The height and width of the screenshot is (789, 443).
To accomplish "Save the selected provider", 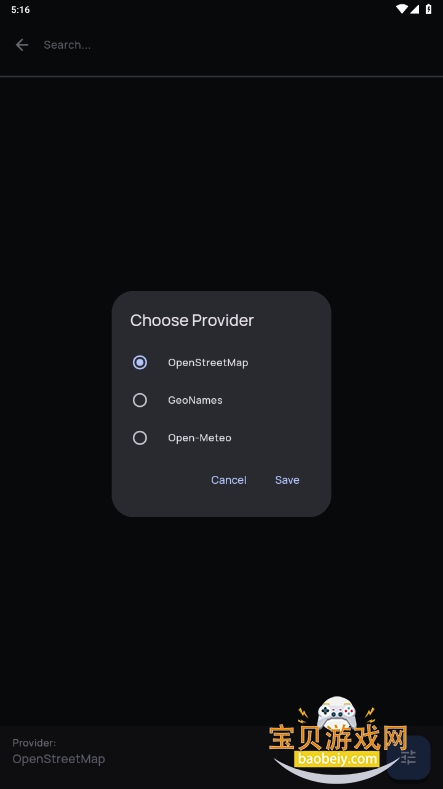I will [287, 480].
